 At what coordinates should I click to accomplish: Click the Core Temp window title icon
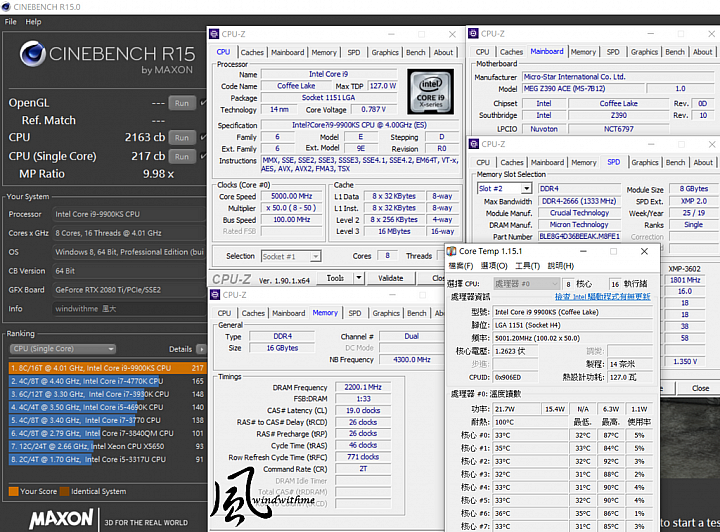point(451,251)
